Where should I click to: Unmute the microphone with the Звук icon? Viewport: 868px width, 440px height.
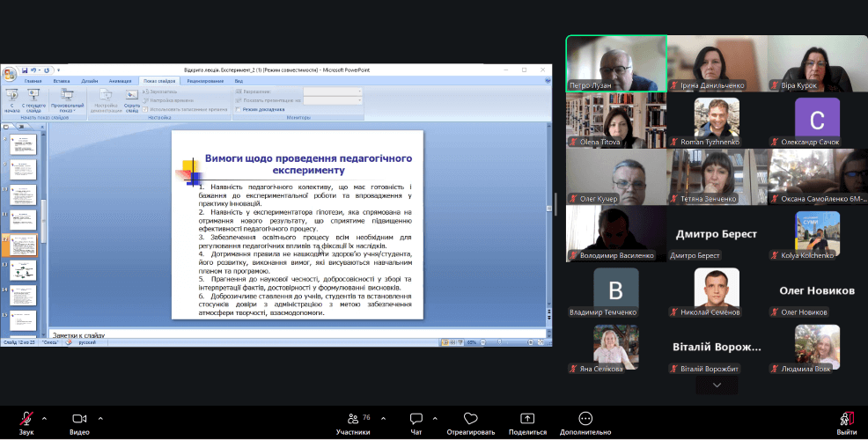(26, 418)
